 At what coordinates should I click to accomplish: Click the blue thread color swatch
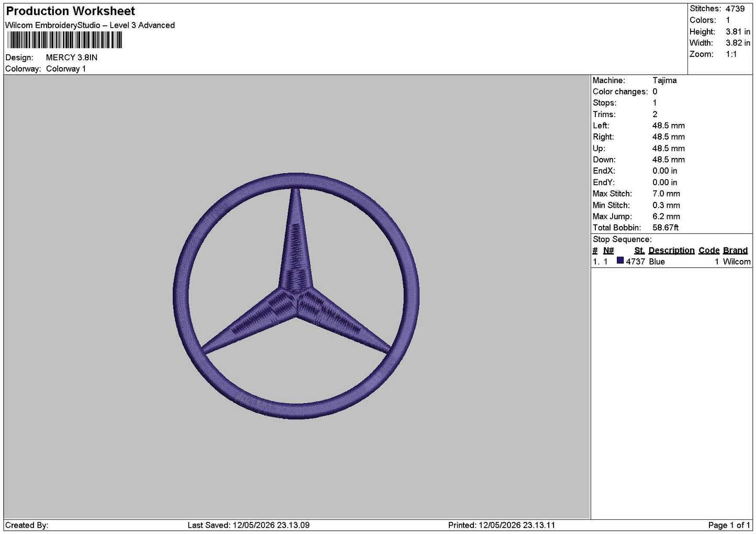pos(620,261)
